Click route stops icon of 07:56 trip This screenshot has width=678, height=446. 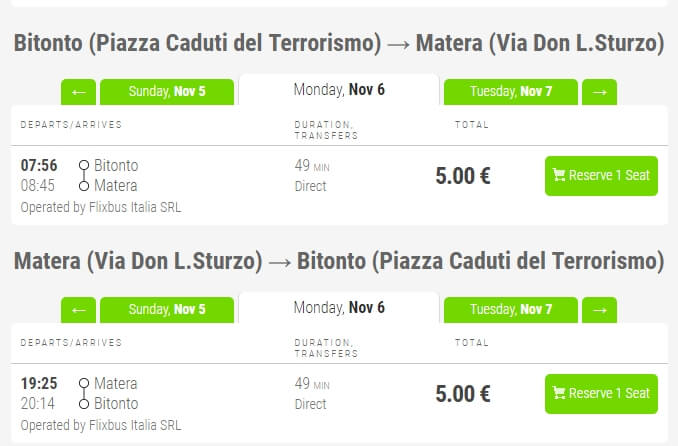[84, 176]
